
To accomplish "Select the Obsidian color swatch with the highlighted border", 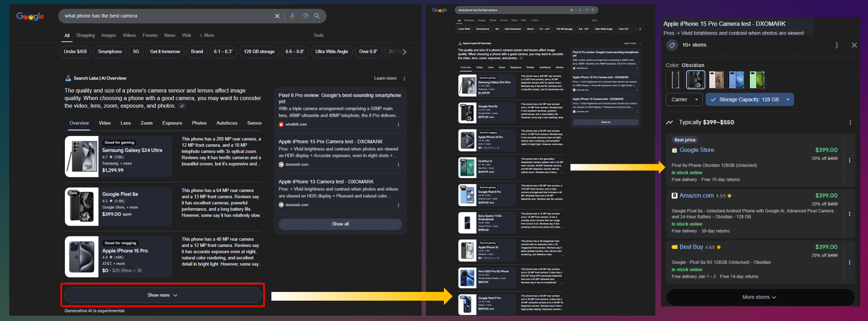I will click(695, 80).
